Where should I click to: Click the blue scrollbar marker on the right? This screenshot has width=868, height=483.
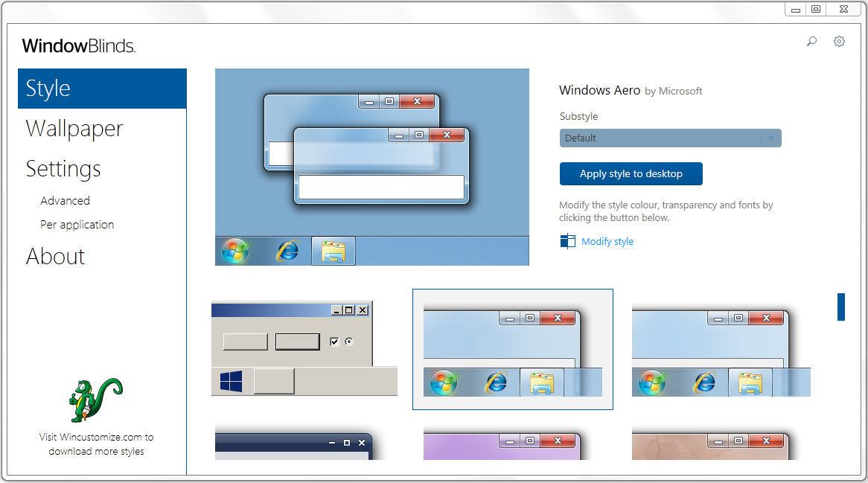pyautogui.click(x=840, y=307)
